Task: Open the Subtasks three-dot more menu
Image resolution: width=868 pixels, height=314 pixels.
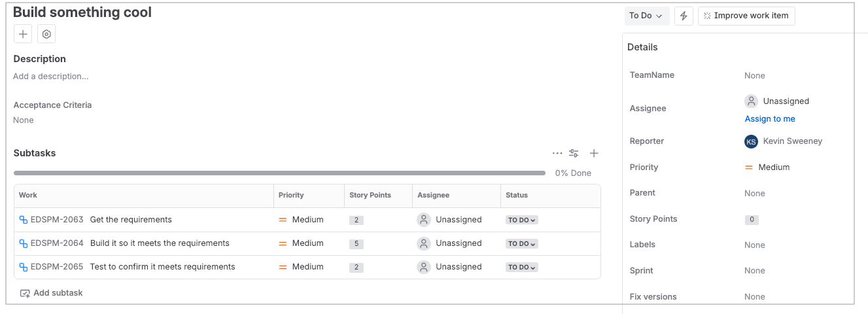Action: [557, 153]
